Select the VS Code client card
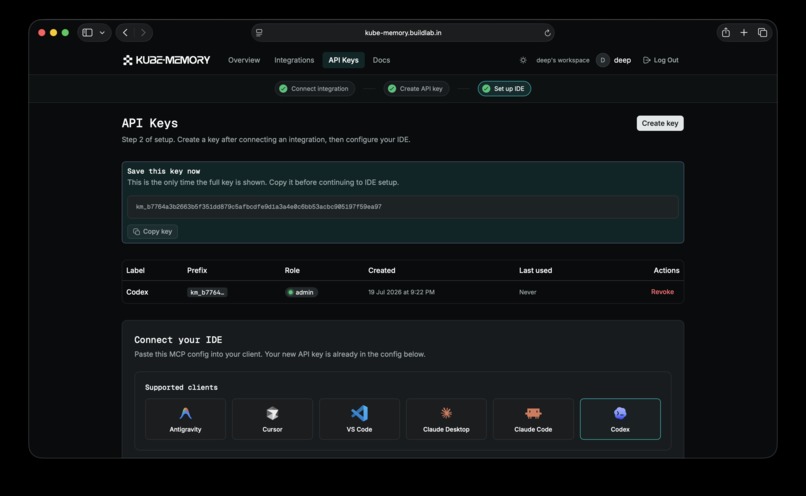This screenshot has width=806, height=496. 359,419
